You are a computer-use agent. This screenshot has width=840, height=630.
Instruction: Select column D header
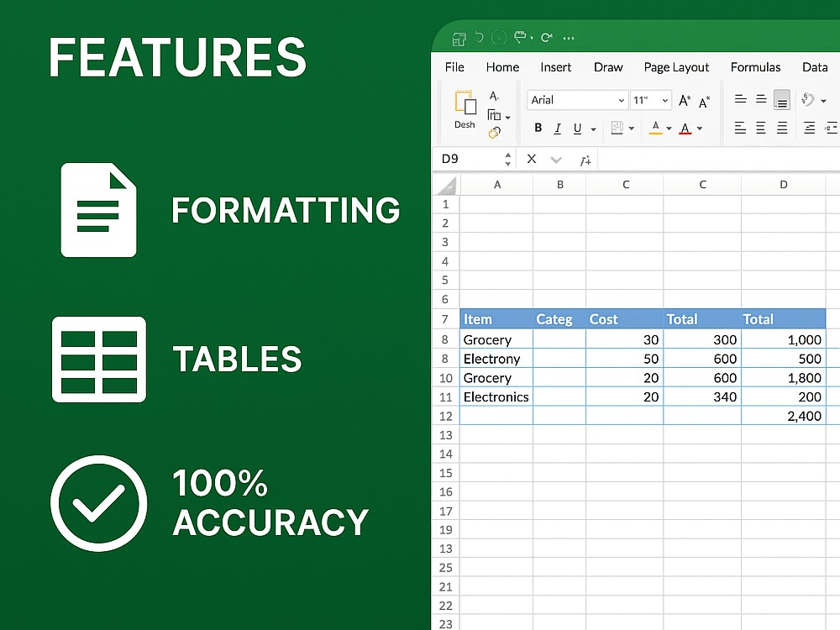(783, 185)
